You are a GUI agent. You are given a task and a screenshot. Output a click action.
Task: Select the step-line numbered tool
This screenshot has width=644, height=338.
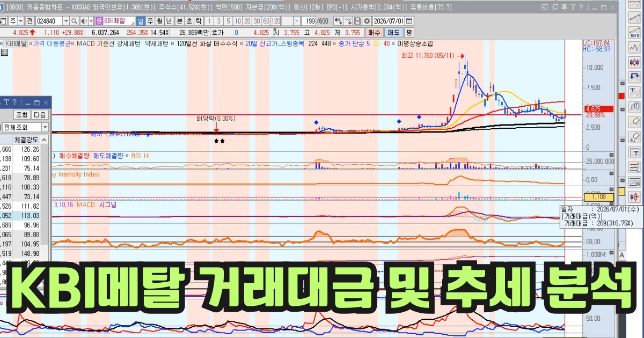pyautogui.click(x=635, y=108)
